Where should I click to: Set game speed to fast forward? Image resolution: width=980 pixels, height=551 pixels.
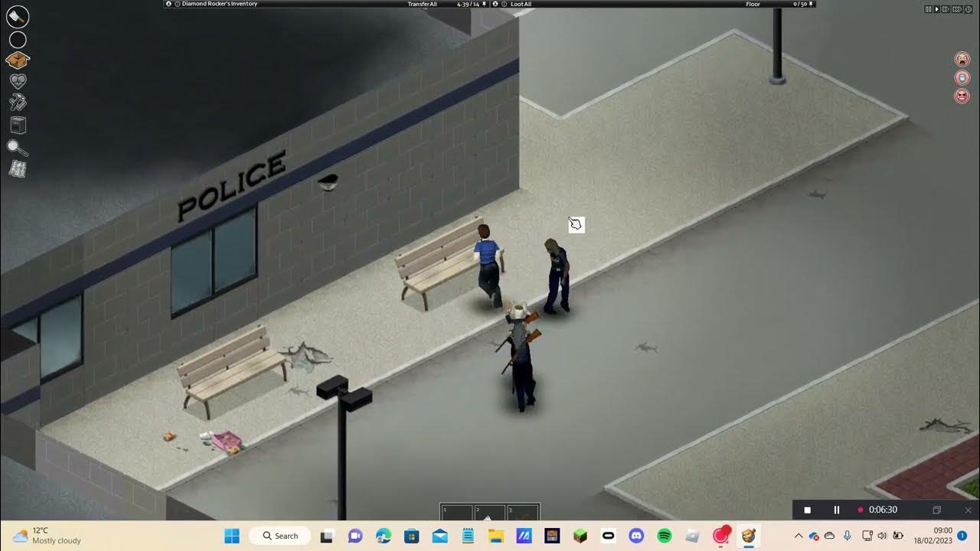[x=946, y=9]
